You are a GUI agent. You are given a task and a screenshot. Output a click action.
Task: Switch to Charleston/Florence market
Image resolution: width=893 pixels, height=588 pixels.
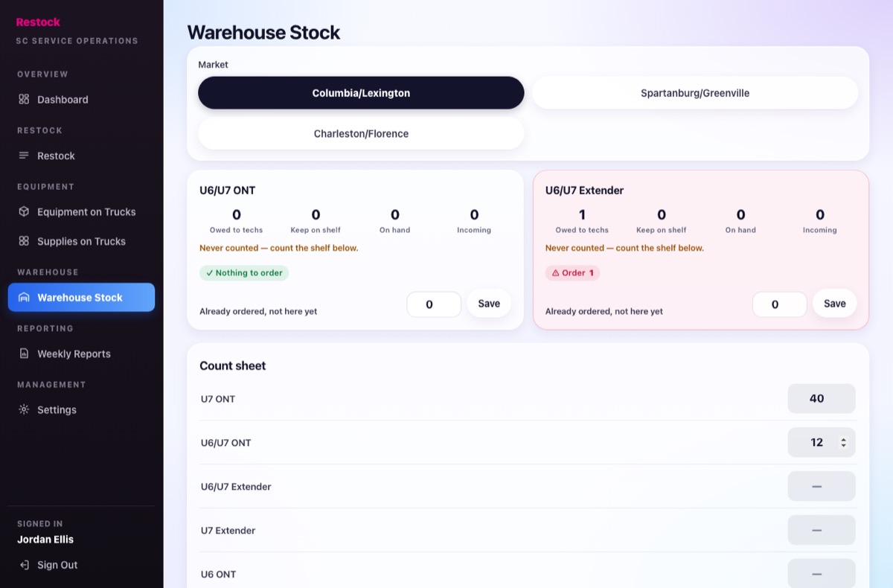point(361,133)
